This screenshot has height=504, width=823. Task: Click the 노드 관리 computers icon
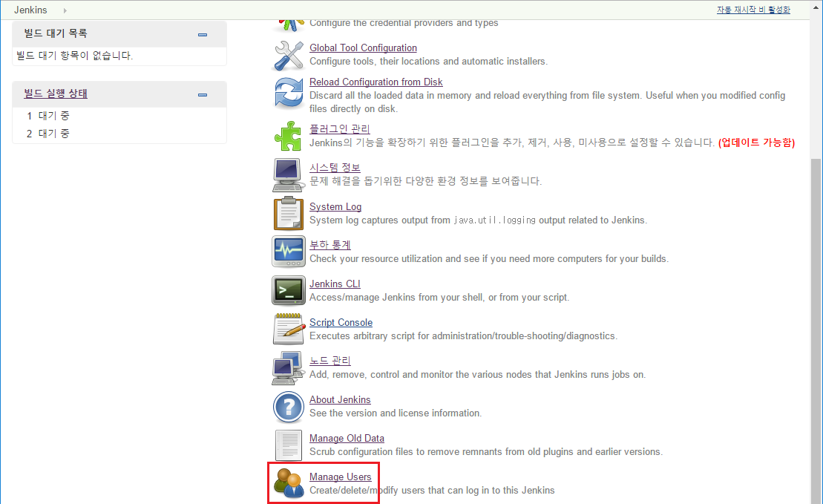tap(288, 368)
